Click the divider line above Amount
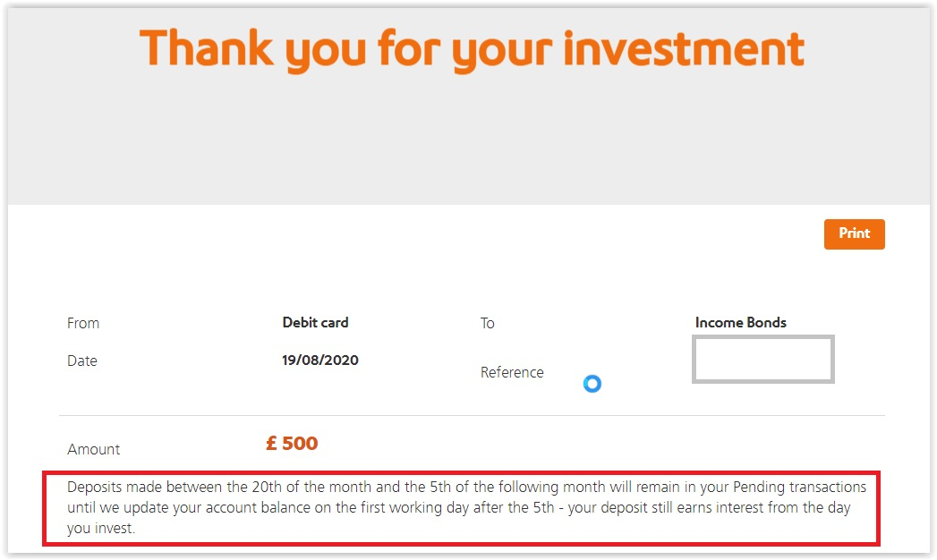 [472, 415]
